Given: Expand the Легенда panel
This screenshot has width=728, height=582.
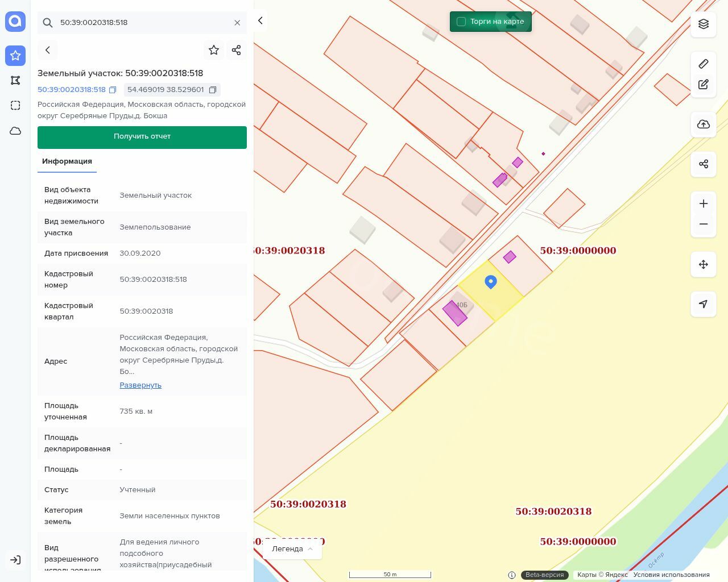Looking at the screenshot, I should coord(292,549).
